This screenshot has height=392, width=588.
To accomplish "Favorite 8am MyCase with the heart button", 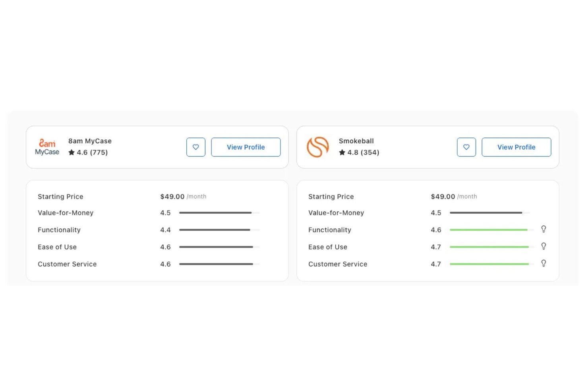I will pyautogui.click(x=196, y=147).
